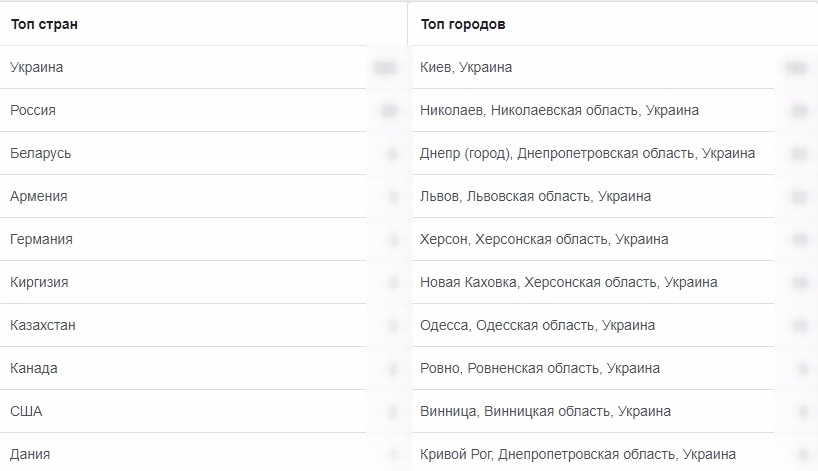This screenshot has height=471, width=818.
Task: Open the Николаев city row
Action: pyautogui.click(x=560, y=110)
